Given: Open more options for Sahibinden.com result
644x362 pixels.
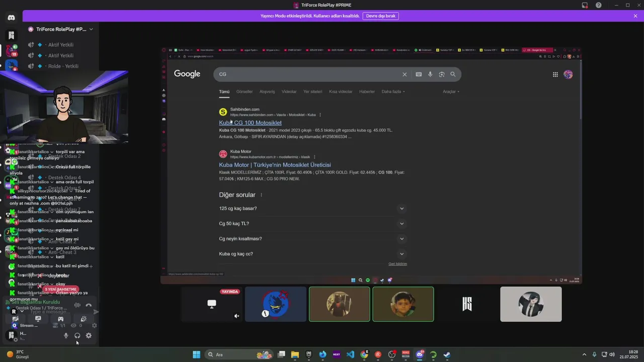Looking at the screenshot, I should (x=320, y=115).
